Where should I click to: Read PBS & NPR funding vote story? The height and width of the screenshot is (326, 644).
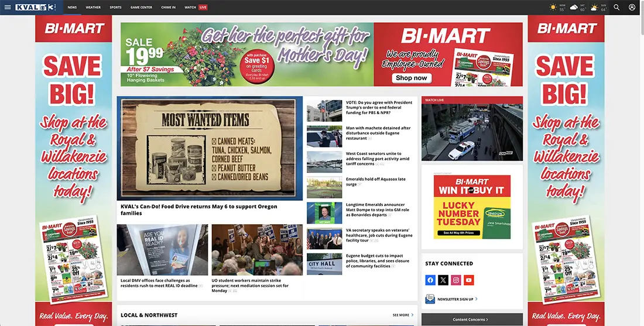click(x=379, y=108)
